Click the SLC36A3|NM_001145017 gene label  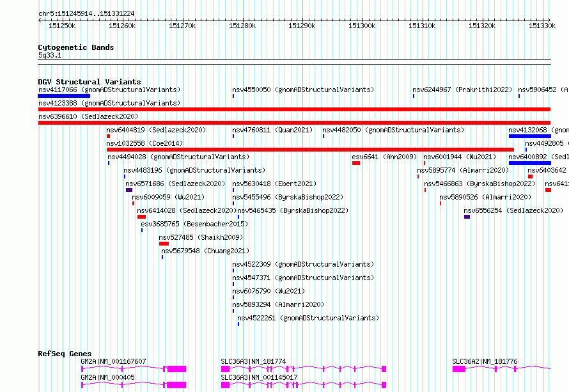pos(259,377)
